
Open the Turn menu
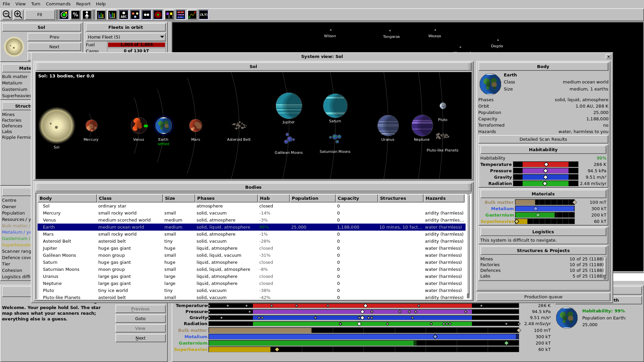36,4
